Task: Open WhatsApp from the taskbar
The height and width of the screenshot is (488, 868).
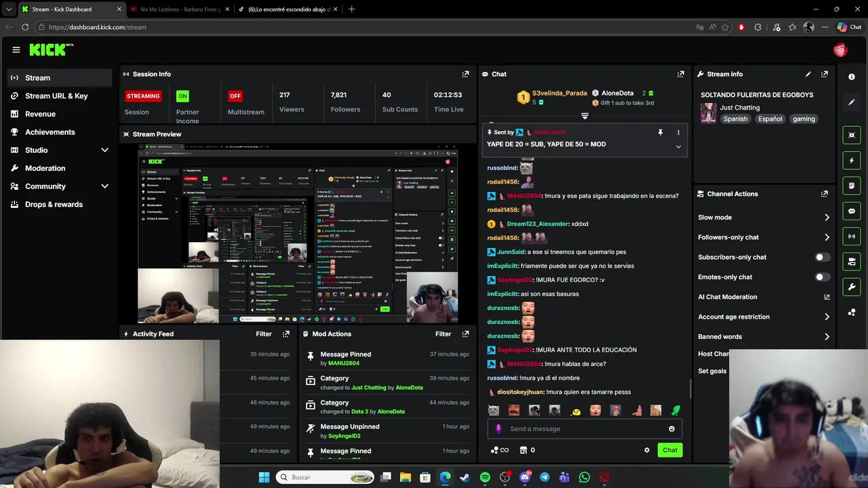Action: coord(585,477)
